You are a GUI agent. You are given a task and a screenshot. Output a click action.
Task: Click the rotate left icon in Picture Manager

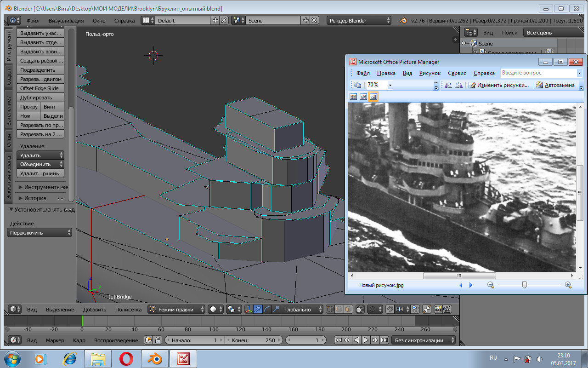(x=448, y=85)
